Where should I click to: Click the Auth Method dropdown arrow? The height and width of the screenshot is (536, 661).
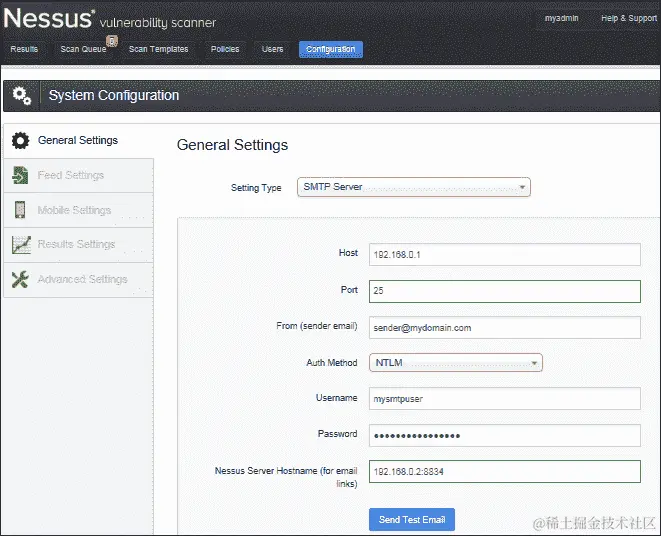coord(534,363)
